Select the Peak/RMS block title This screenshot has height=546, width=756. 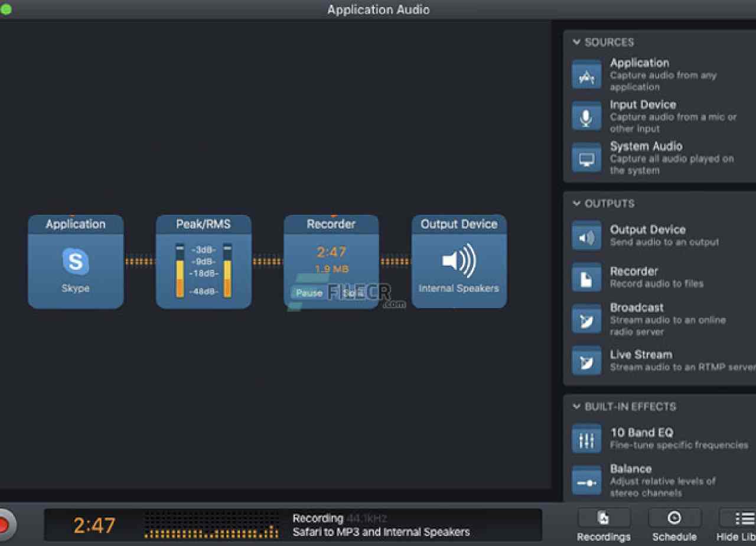pyautogui.click(x=203, y=224)
